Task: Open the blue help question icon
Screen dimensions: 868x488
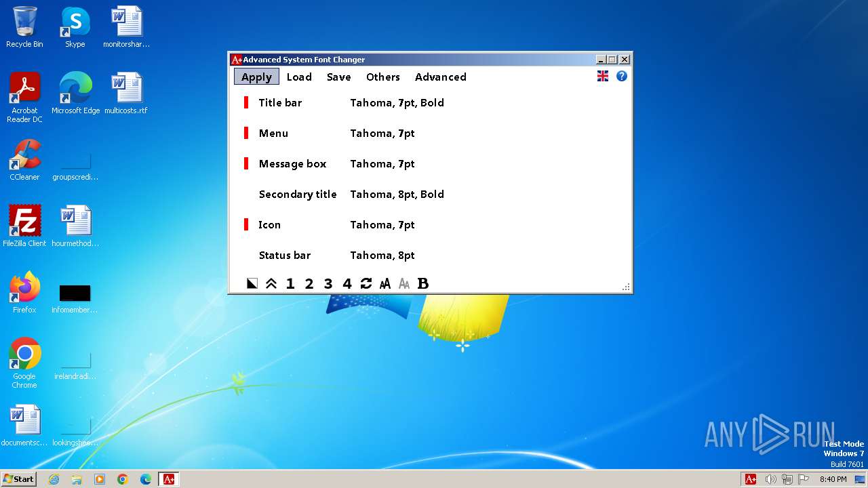Action: (x=622, y=76)
